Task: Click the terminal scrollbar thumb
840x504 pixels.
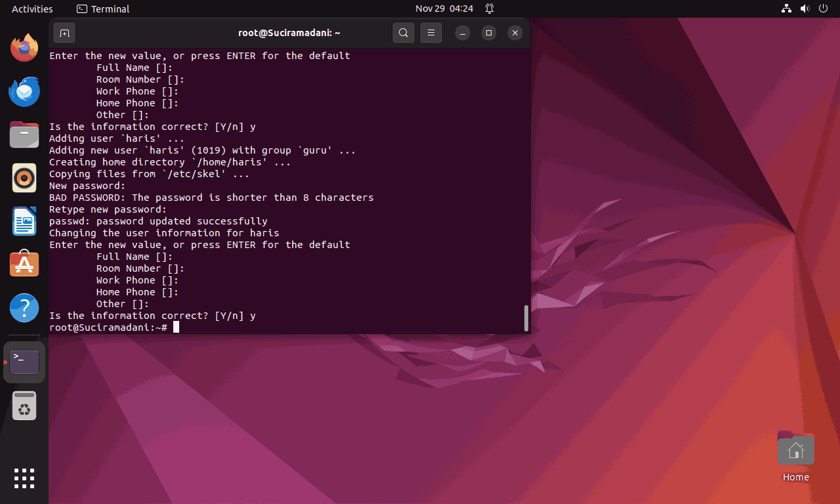Action: pos(526,318)
